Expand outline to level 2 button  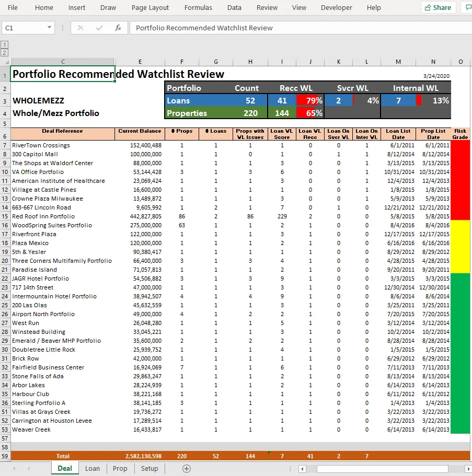pos(5,53)
